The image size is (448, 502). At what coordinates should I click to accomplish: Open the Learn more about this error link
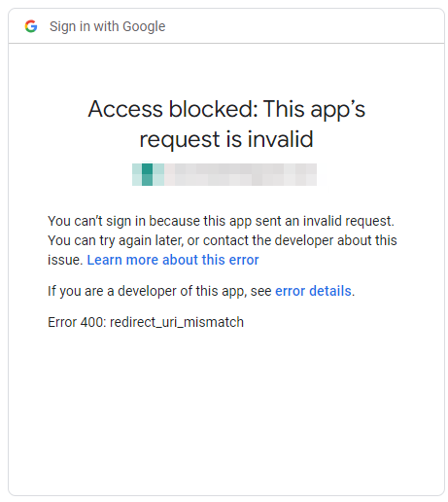173,260
